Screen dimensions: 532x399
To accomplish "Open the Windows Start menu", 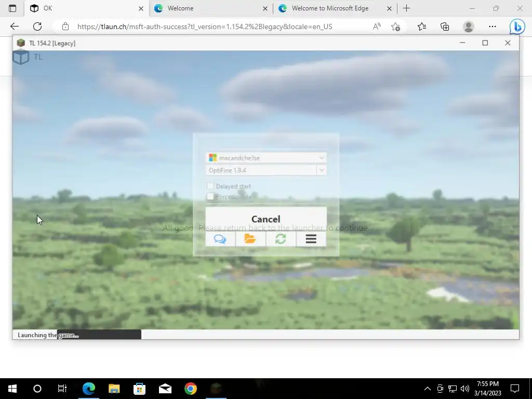I will [12, 389].
